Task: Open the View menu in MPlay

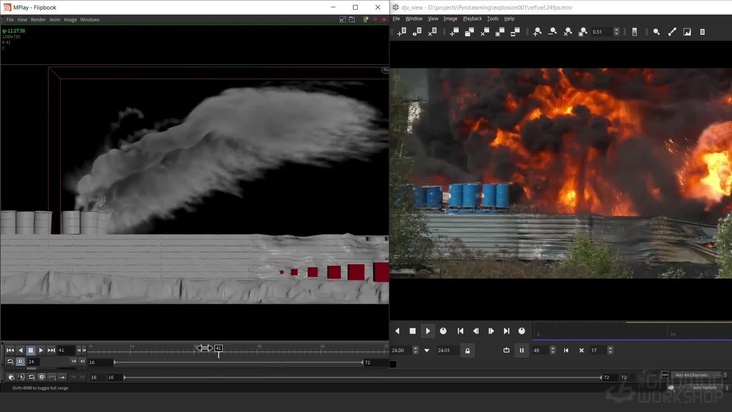Action: (x=22, y=20)
